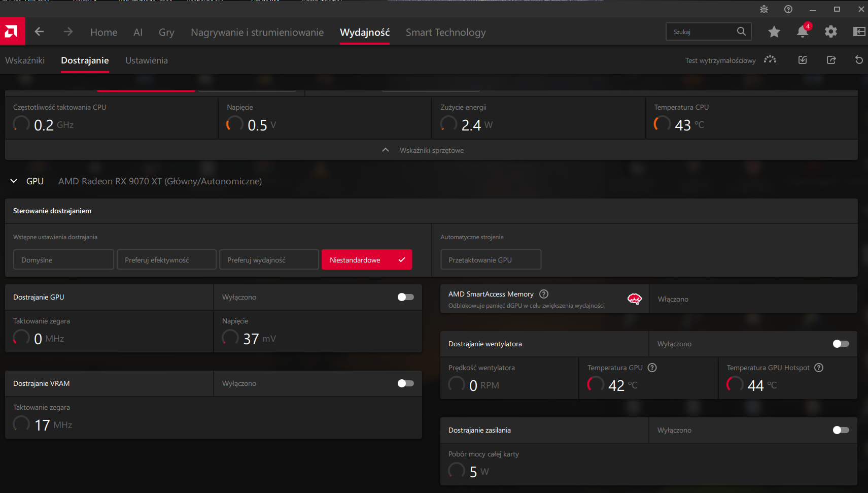868x493 pixels.
Task: Open the settings gear icon
Action: pyautogui.click(x=830, y=32)
